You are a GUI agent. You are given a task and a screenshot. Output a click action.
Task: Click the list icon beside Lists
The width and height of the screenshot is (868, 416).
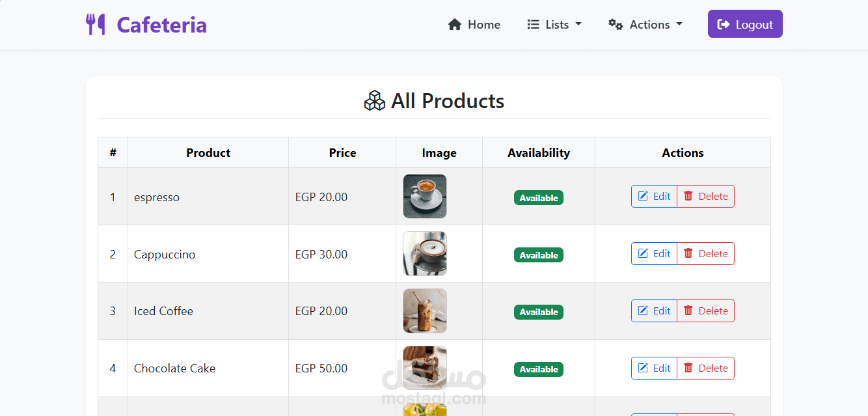(533, 25)
